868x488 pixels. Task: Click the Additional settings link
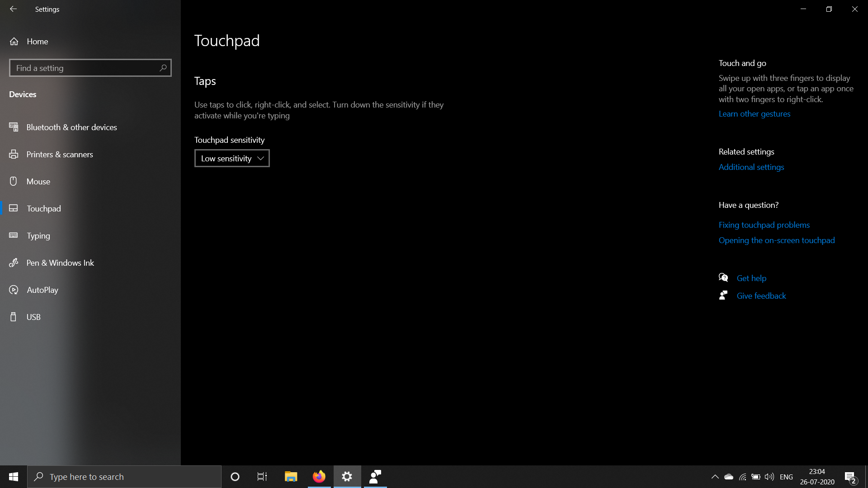click(751, 167)
